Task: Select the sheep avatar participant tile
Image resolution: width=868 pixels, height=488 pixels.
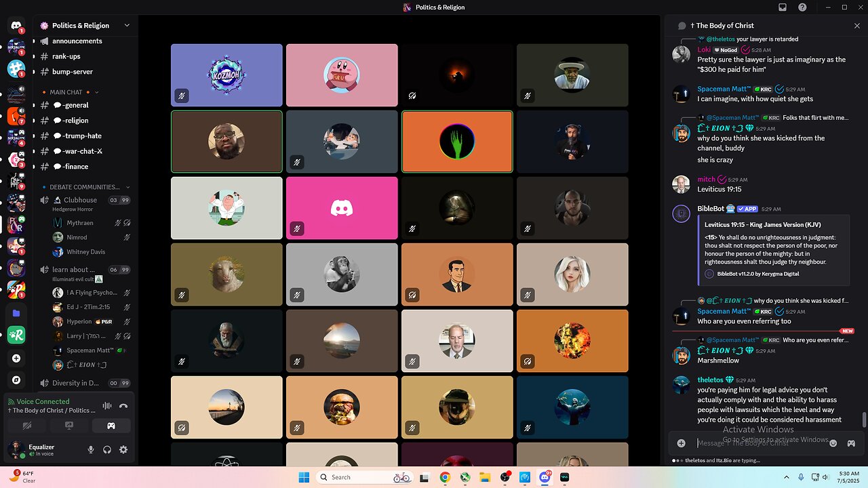Action: click(x=226, y=274)
